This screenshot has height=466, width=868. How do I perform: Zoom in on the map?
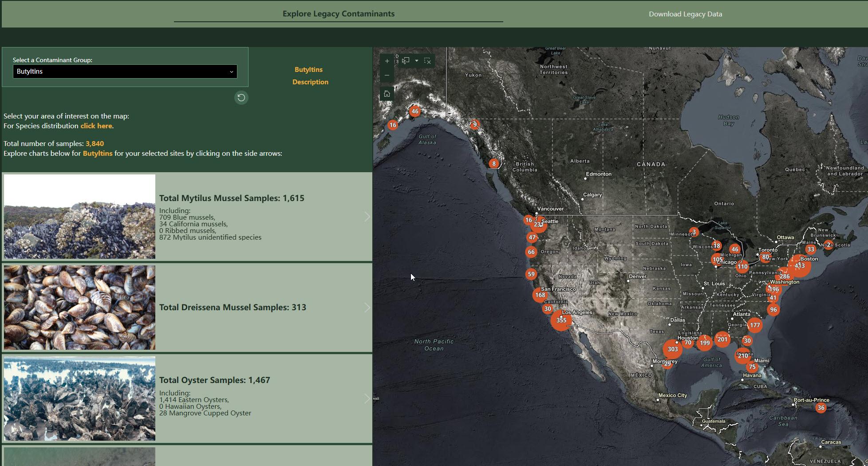coord(387,61)
